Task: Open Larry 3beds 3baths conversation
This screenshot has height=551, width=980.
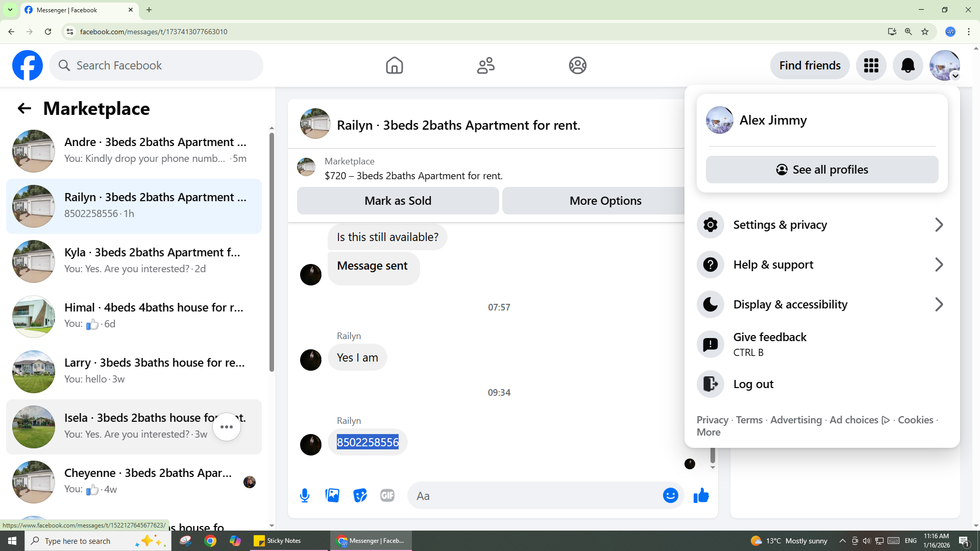Action: click(134, 372)
